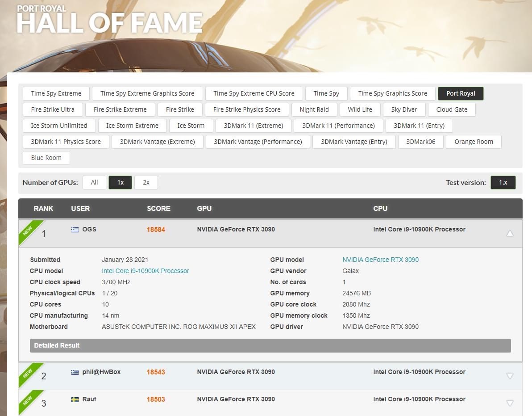This screenshot has height=416, width=532.
Task: Switch to the Wild Life tab
Action: pos(360,109)
